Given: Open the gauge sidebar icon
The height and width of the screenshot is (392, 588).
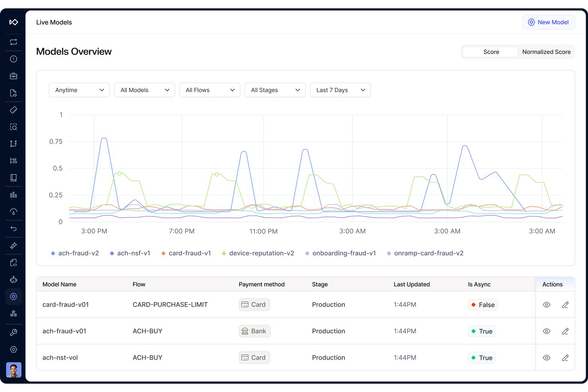Looking at the screenshot, I should tap(14, 212).
